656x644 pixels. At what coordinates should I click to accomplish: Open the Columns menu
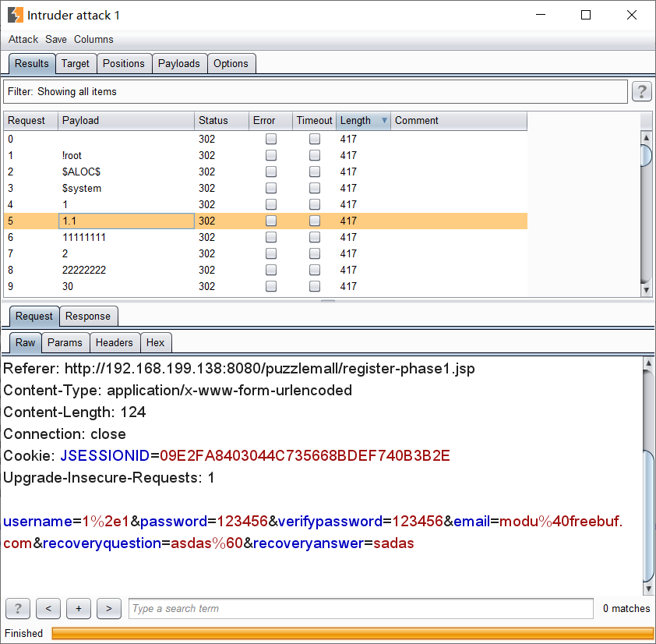point(93,39)
